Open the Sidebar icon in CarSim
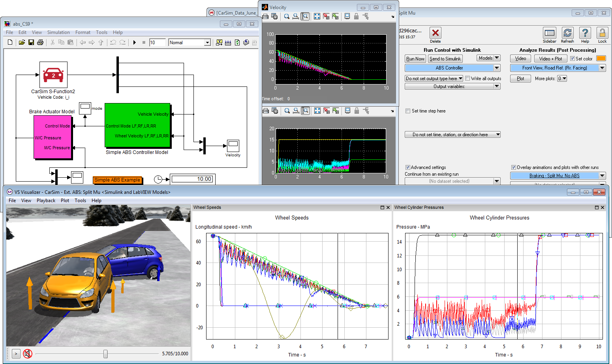The image size is (612, 364). pyautogui.click(x=549, y=33)
